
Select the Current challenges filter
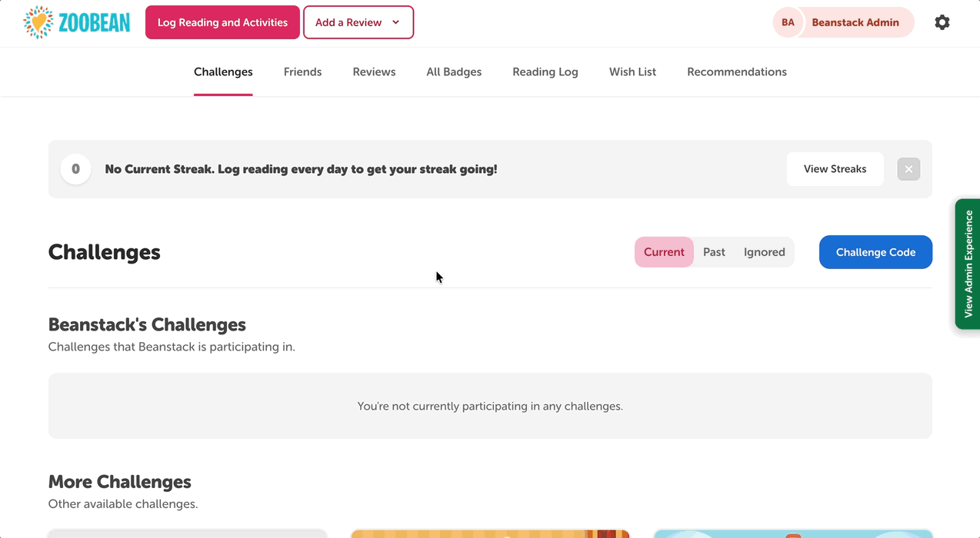664,251
